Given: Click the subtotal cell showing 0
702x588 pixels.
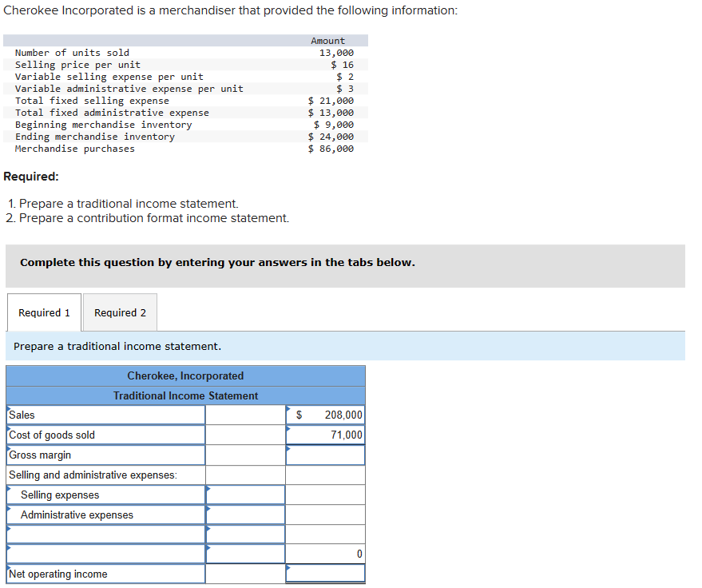Looking at the screenshot, I should coord(326,554).
